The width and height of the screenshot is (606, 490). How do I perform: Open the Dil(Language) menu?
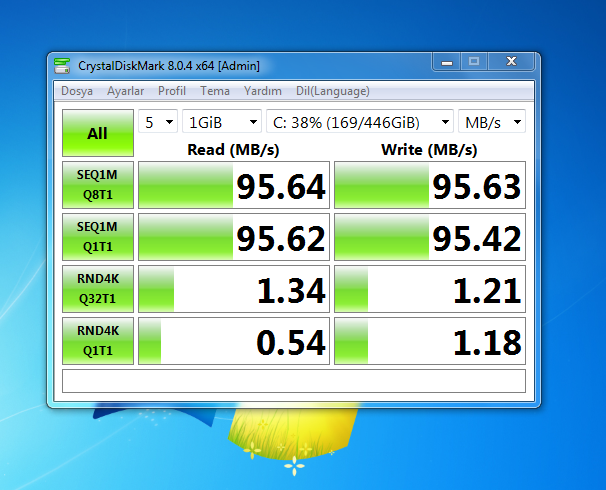point(332,91)
